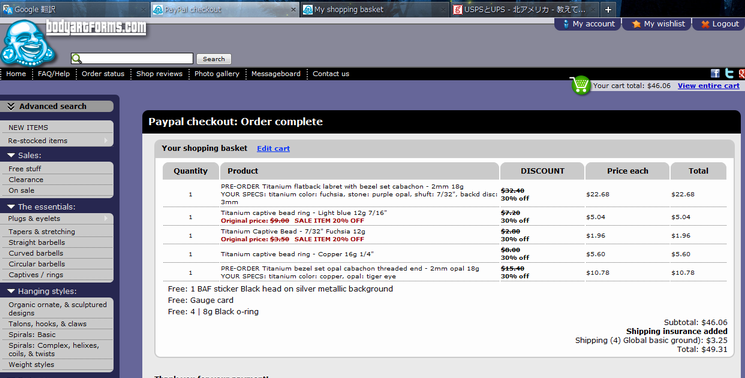Click Your cart total: $46.06 text
Viewport: 745px width, 378px height.
tap(631, 85)
